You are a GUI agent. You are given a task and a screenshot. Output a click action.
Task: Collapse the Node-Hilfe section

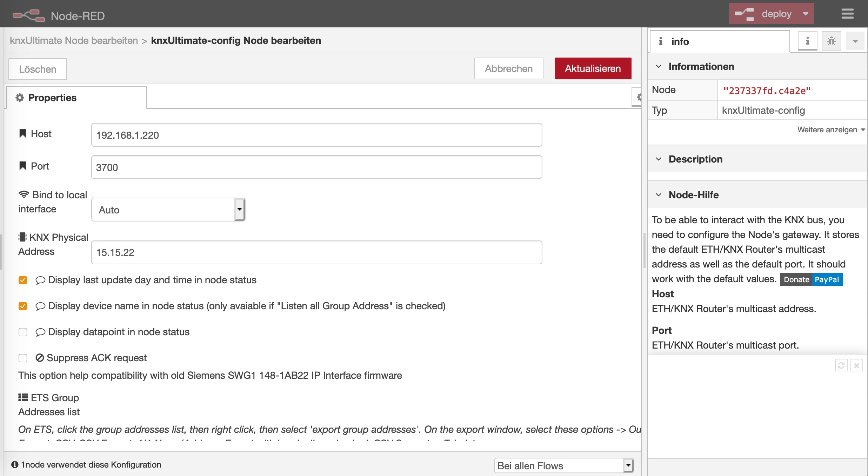(658, 195)
